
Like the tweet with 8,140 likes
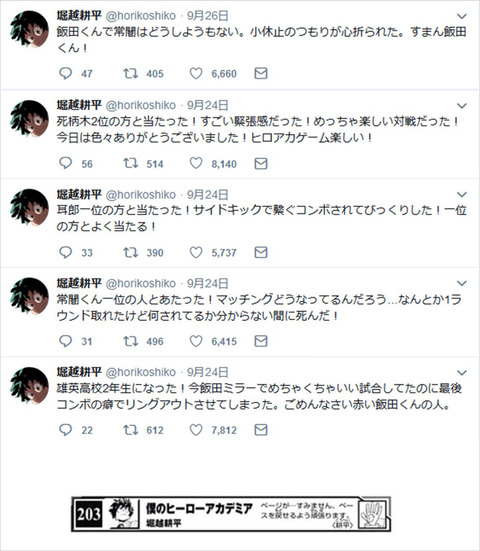pyautogui.click(x=196, y=163)
